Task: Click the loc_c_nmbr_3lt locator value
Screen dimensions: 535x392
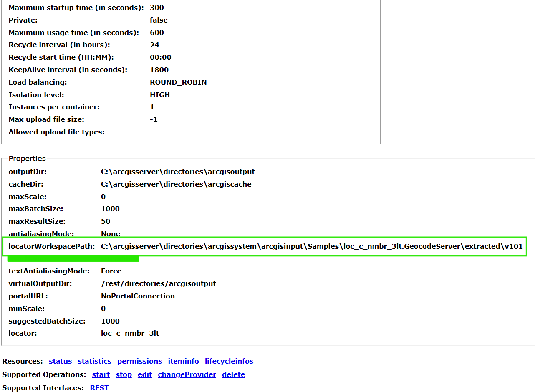Action: click(130, 333)
